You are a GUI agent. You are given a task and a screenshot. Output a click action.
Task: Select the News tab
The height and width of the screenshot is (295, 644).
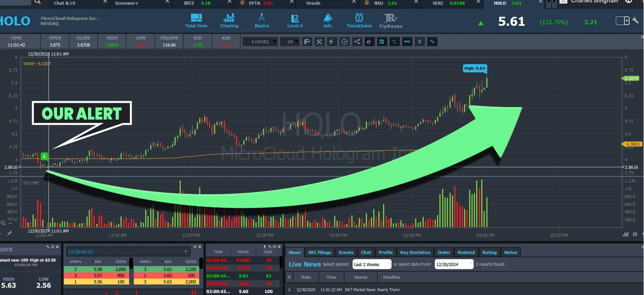[x=295, y=252]
